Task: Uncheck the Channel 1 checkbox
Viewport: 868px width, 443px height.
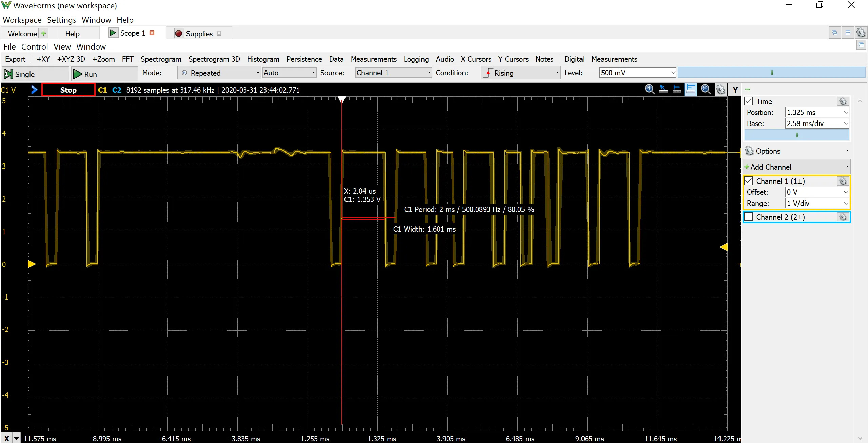Action: pyautogui.click(x=749, y=181)
